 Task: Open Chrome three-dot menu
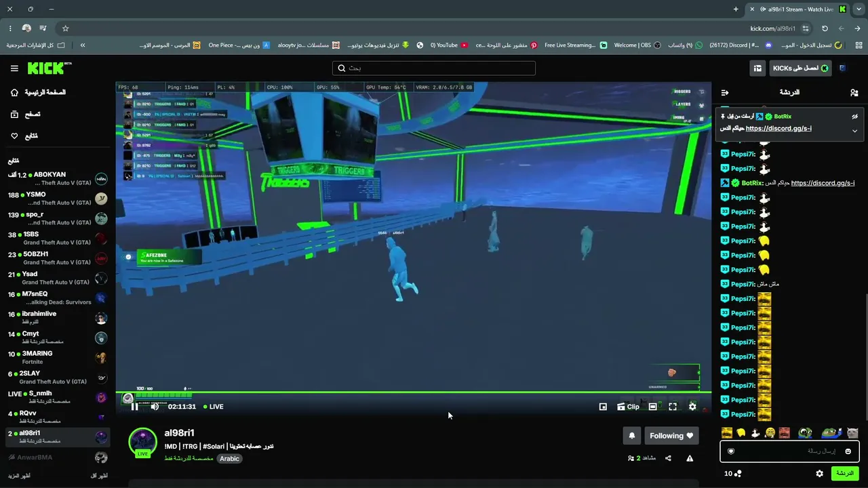click(10, 28)
